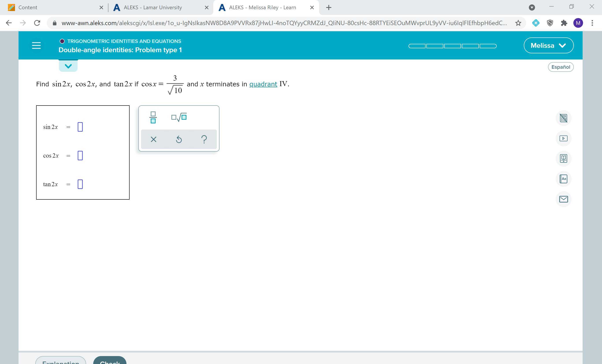
Task: Open the hamburger navigation menu
Action: coord(36,45)
